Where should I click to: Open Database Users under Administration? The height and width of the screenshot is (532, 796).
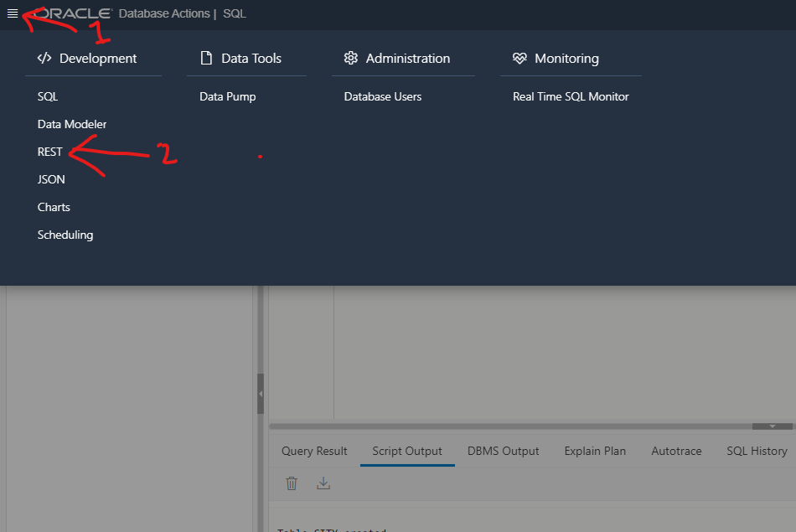pyautogui.click(x=383, y=96)
